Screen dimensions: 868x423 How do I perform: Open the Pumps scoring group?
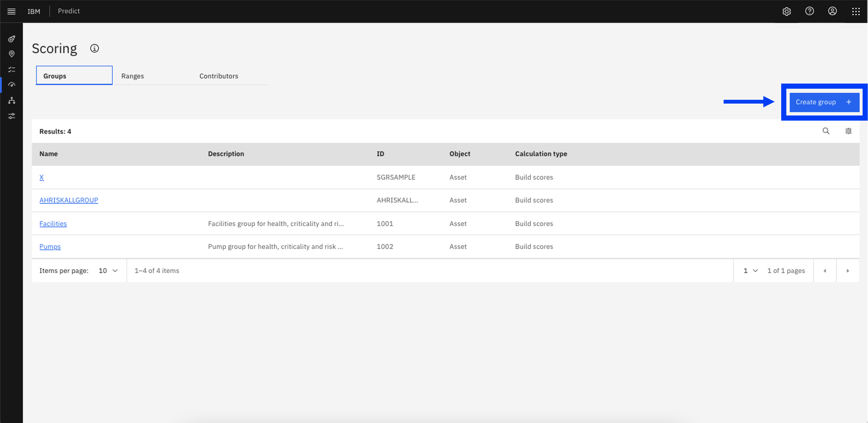click(x=50, y=246)
